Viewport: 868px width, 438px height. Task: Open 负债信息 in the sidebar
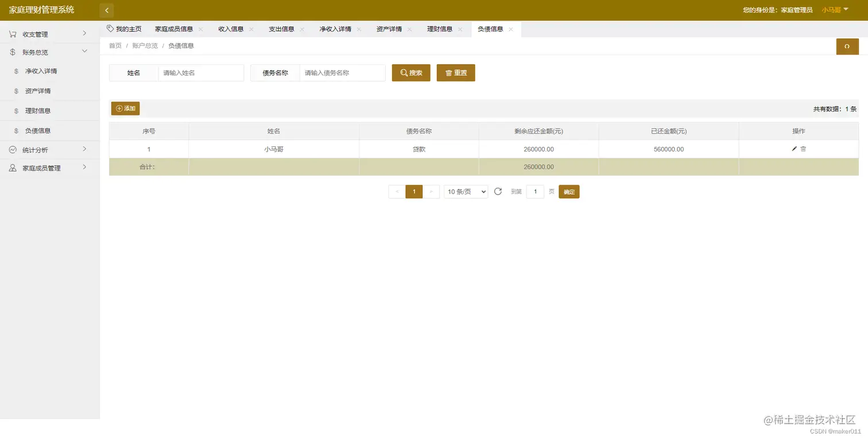coord(50,130)
